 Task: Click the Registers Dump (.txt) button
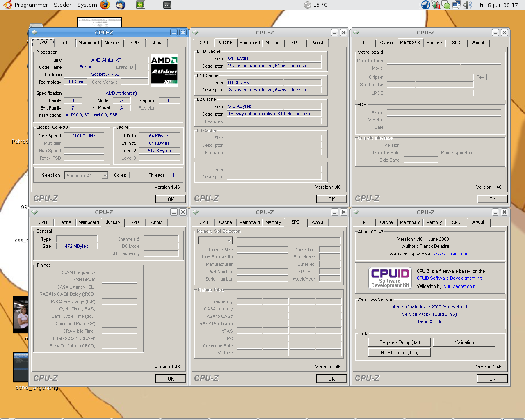click(x=399, y=342)
